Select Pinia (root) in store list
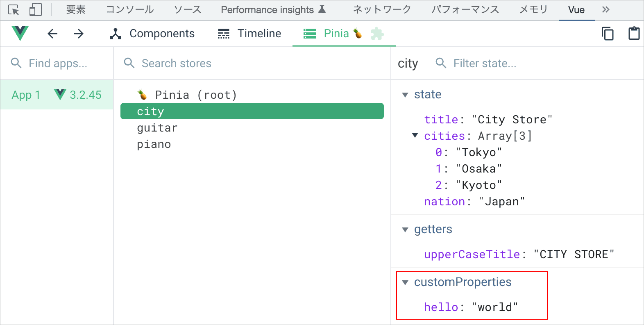The height and width of the screenshot is (325, 644). pyautogui.click(x=195, y=95)
